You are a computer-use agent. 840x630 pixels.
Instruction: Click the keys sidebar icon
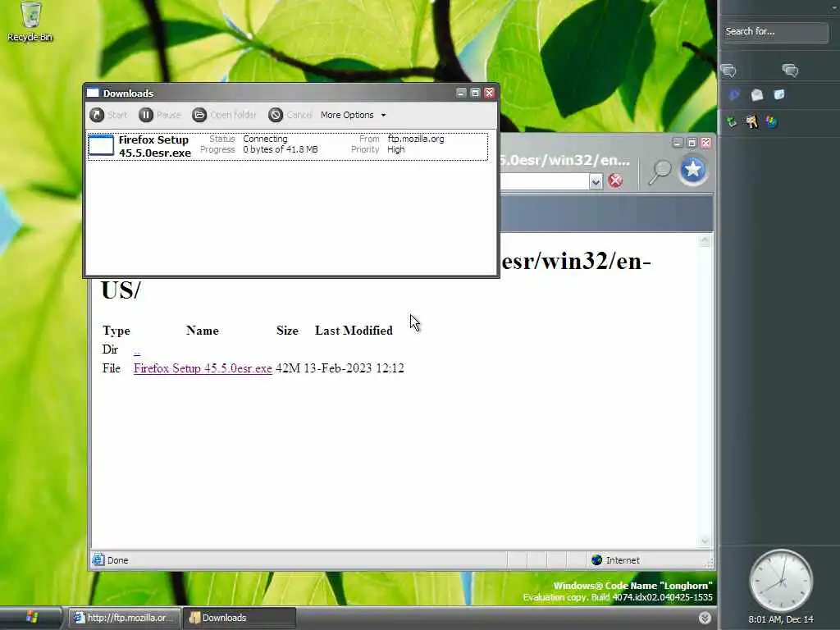point(752,121)
